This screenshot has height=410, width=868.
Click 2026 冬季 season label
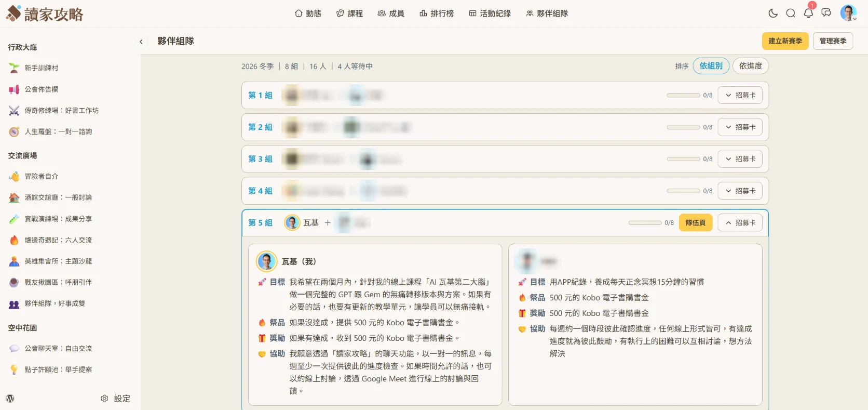257,67
